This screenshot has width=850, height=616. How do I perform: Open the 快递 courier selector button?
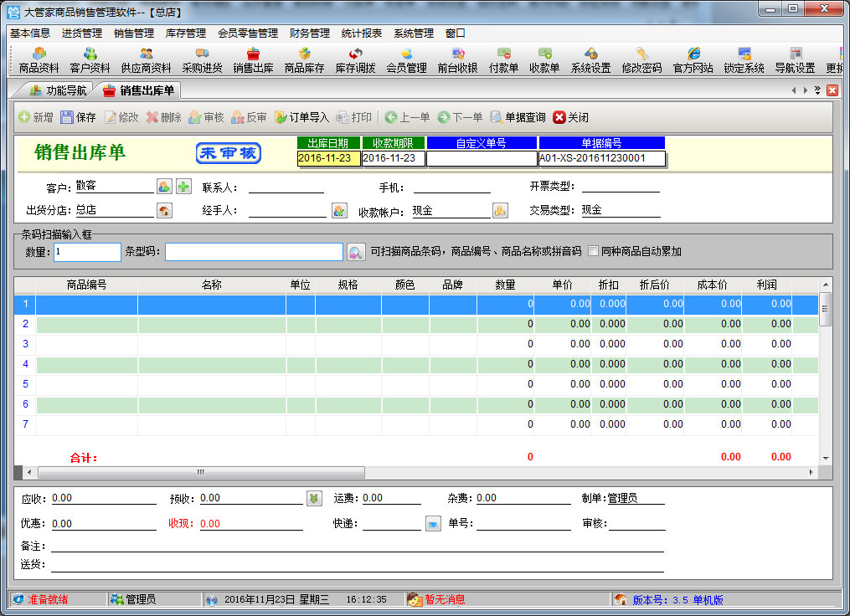click(433, 524)
